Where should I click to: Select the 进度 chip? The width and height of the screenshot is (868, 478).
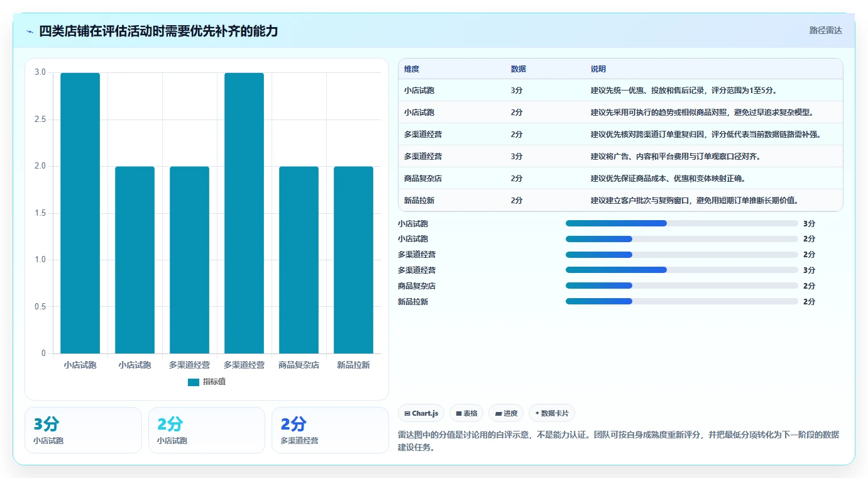click(506, 413)
